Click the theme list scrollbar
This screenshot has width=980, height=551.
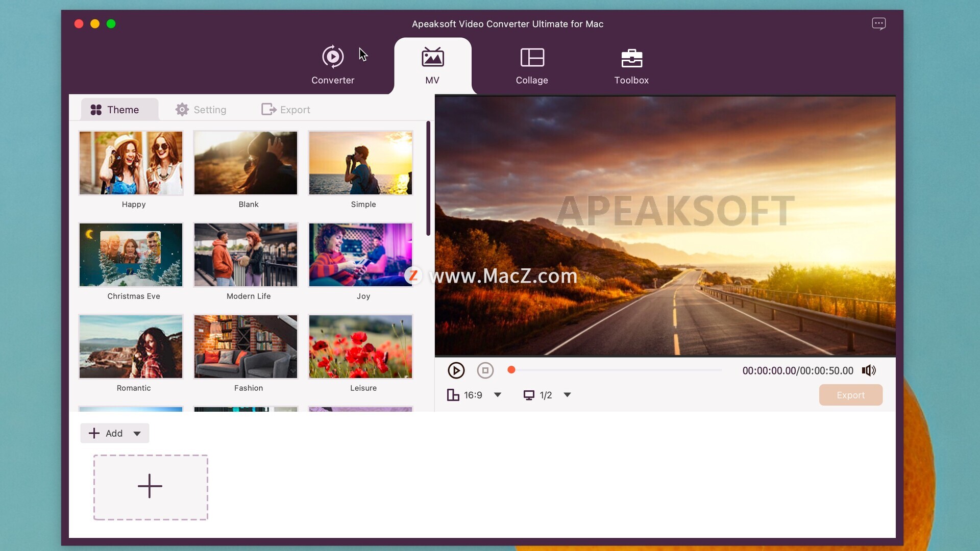tap(428, 179)
